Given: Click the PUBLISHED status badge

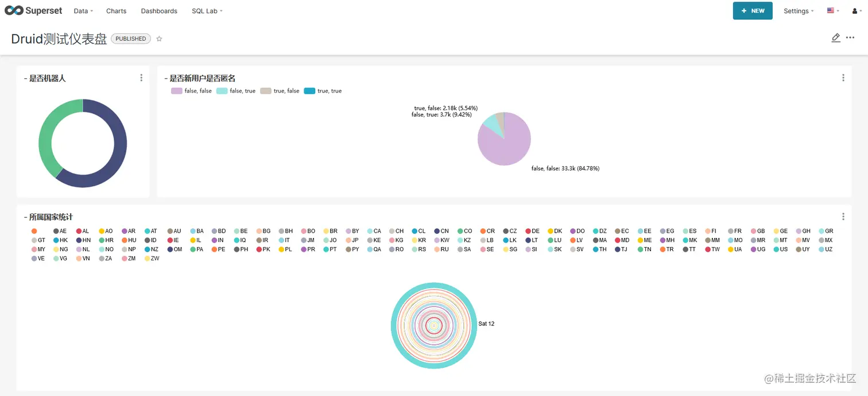Looking at the screenshot, I should (x=131, y=39).
